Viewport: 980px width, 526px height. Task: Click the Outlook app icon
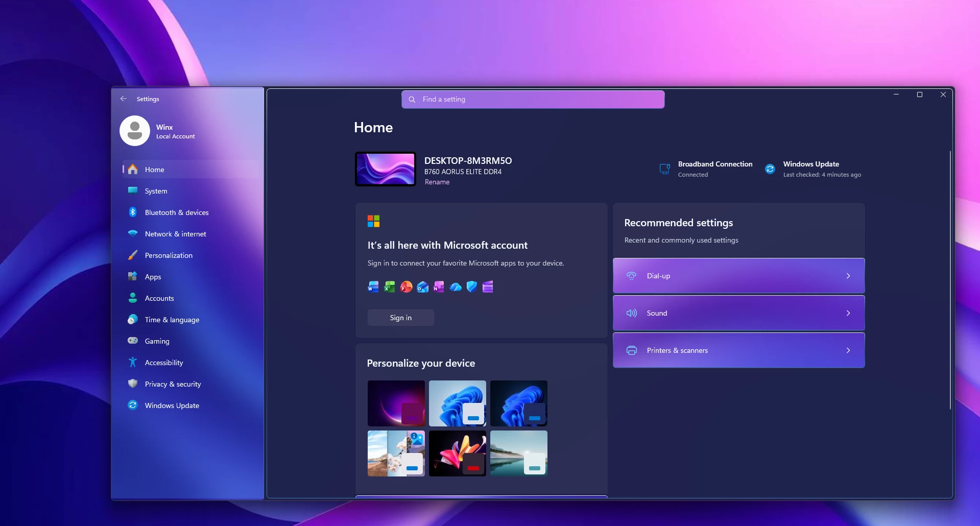(422, 287)
